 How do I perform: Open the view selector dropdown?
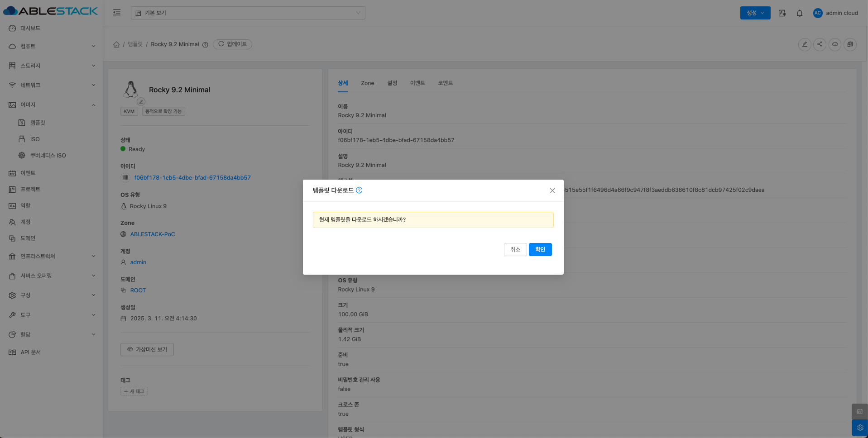[248, 13]
